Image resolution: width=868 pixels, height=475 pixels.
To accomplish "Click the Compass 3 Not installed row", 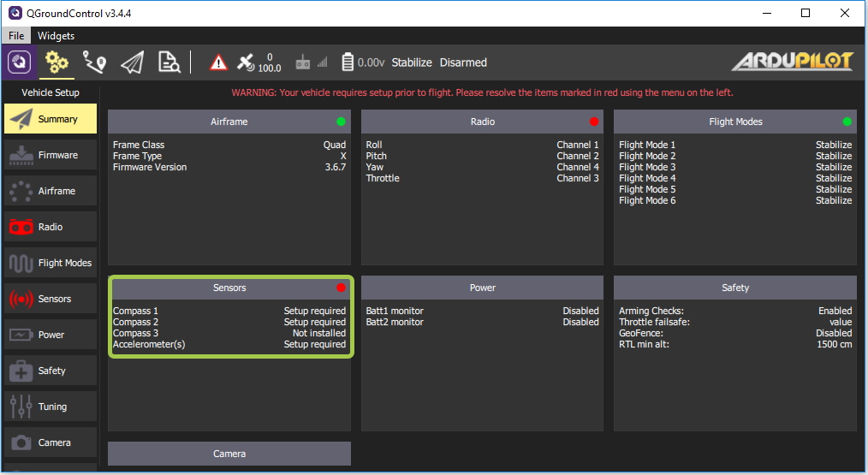I will click(229, 333).
